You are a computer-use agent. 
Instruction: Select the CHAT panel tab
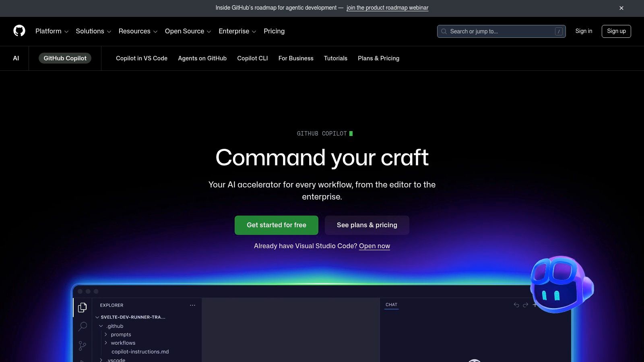pyautogui.click(x=391, y=305)
